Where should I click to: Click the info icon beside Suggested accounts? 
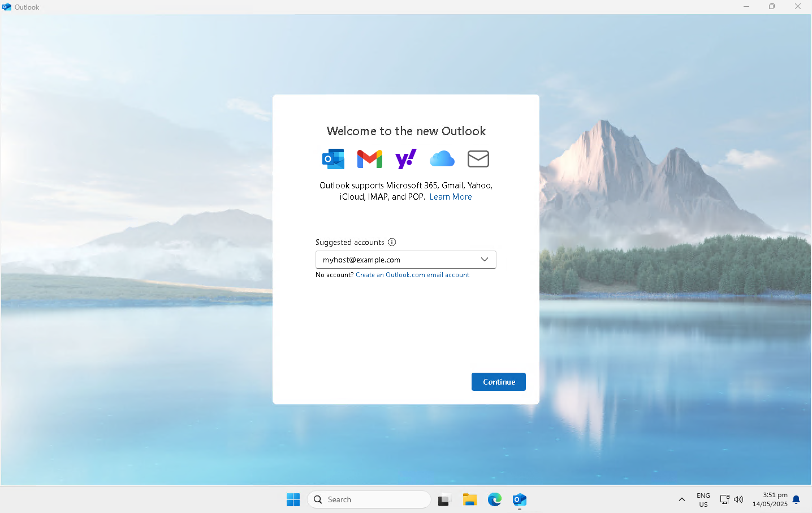point(392,242)
